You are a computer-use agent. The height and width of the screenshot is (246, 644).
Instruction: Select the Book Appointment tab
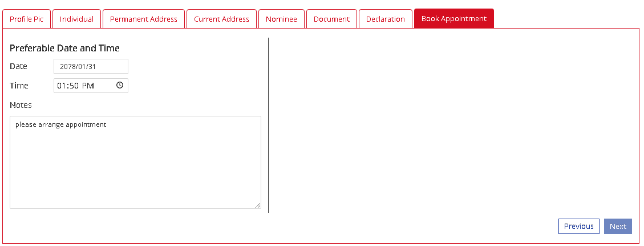tap(454, 19)
